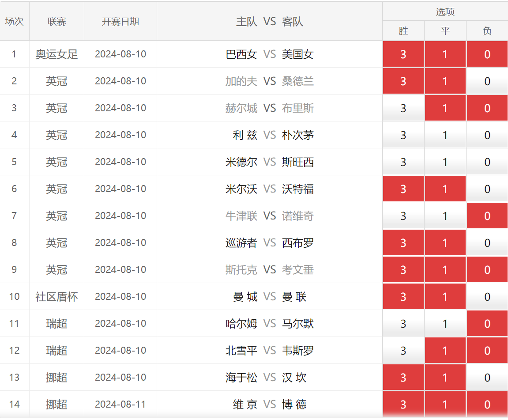Select loss (0) for 利兹 VS 朴次茅

487,135
